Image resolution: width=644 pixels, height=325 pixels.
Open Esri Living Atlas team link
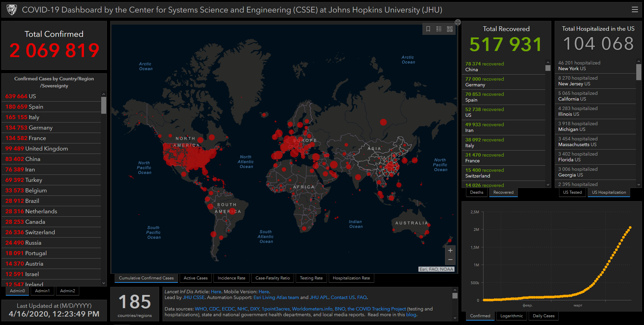coord(276,297)
